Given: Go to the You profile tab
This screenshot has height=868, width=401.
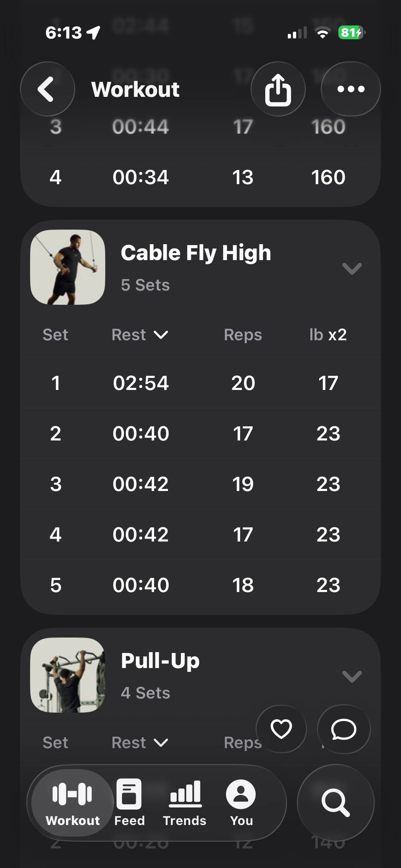Looking at the screenshot, I should click(x=241, y=802).
